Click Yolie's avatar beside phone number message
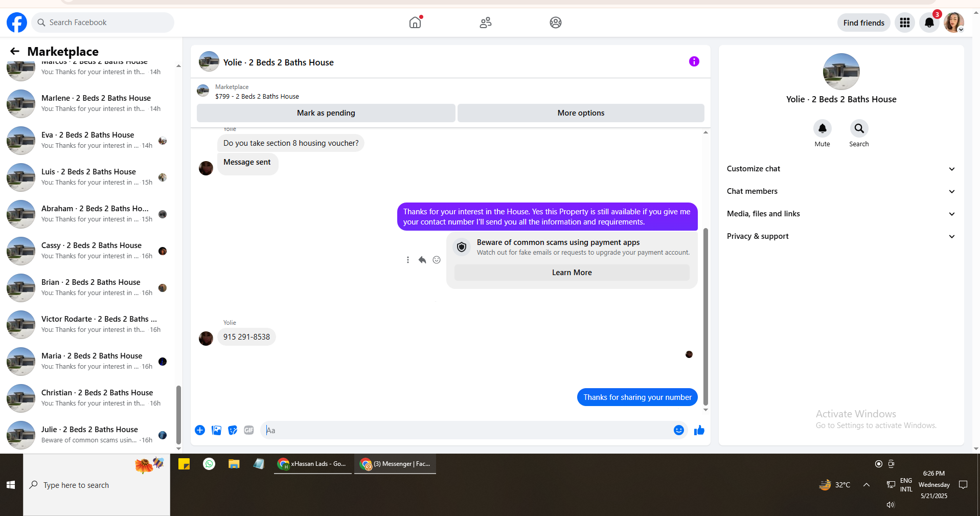Image resolution: width=980 pixels, height=516 pixels. (206, 338)
